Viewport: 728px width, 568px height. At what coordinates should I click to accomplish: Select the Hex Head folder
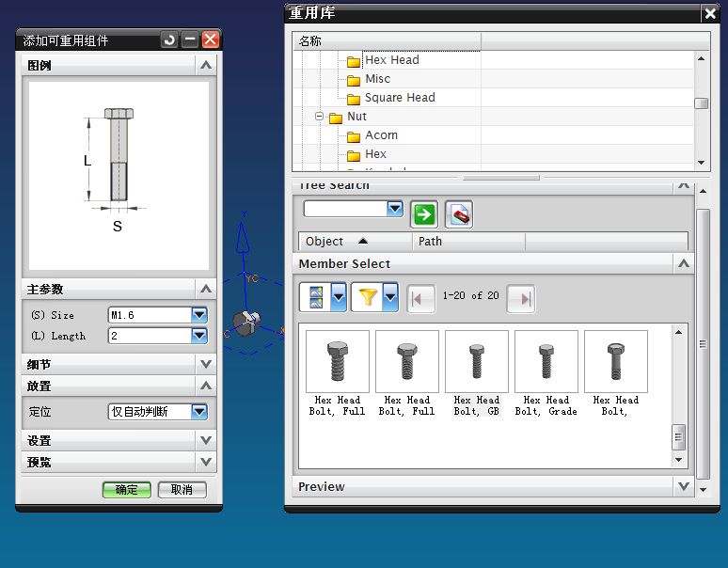click(x=392, y=60)
